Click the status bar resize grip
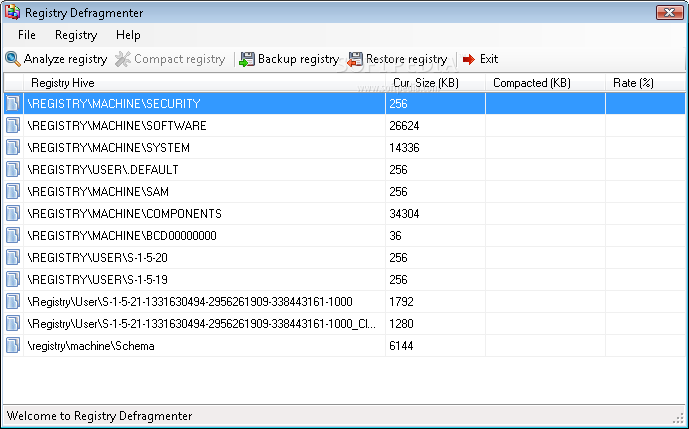Image resolution: width=689 pixels, height=429 pixels. point(679,418)
